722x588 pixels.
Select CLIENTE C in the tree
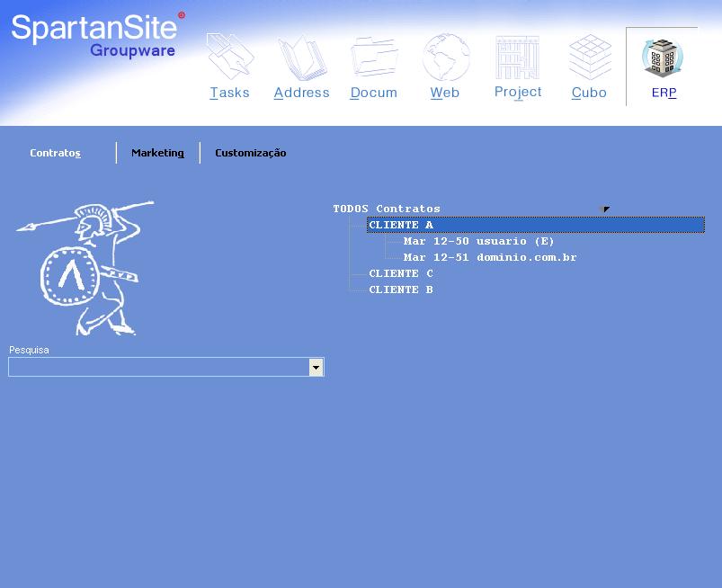coord(401,273)
